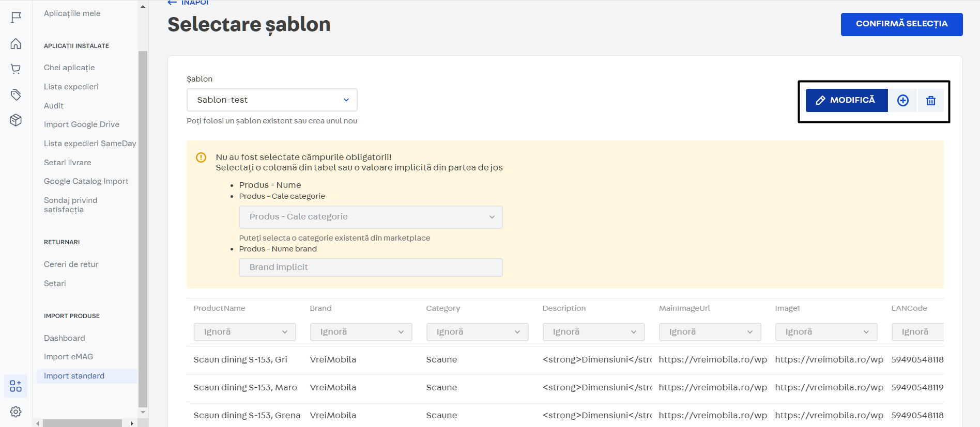Viewport: 980px width, 427px height.
Task: Delete template using trash icon
Action: tap(930, 101)
